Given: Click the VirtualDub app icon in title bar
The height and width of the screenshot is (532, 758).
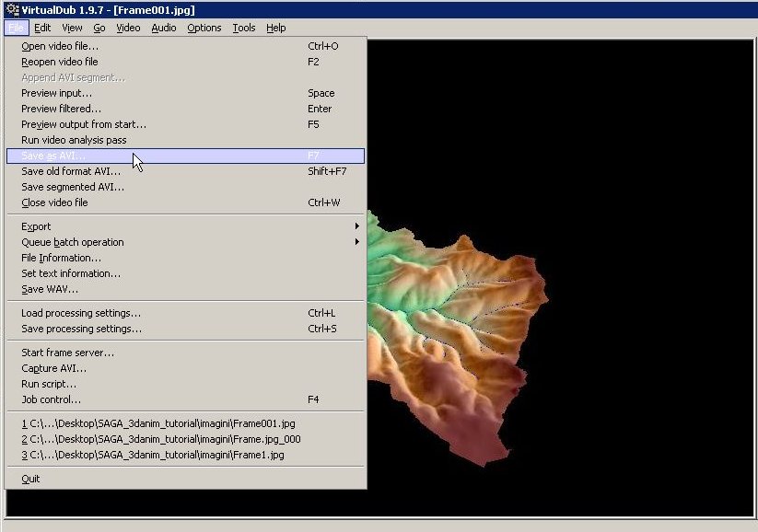Looking at the screenshot, I should pos(12,9).
